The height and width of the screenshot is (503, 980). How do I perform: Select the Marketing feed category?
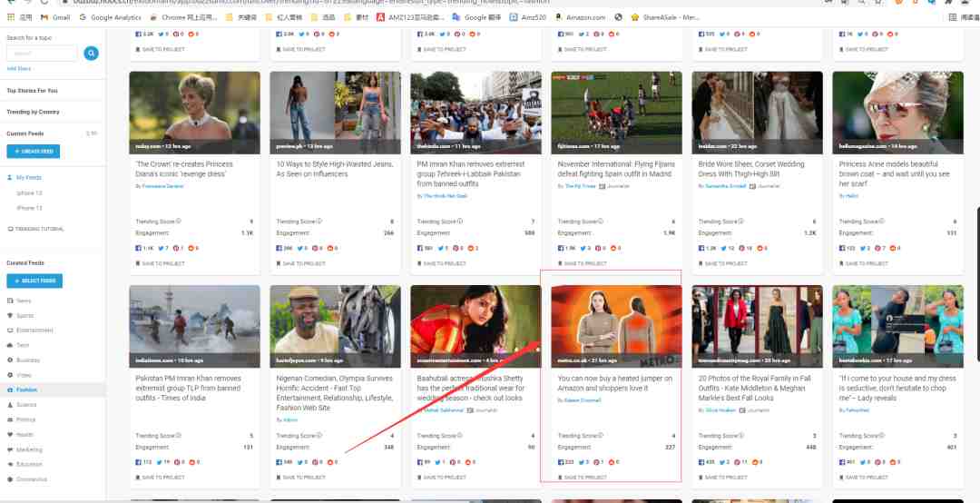pos(29,449)
